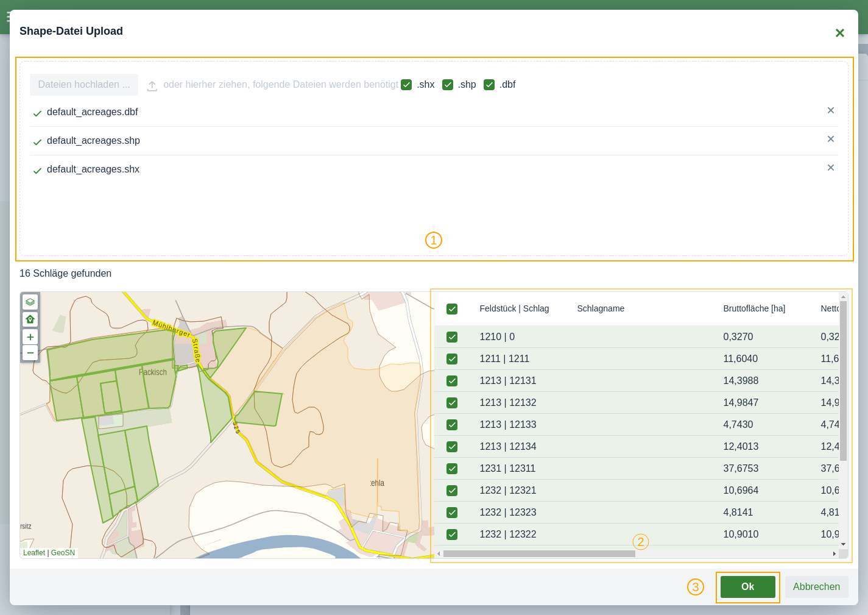The height and width of the screenshot is (615, 868).
Task: Uncheck row 1213 | 12133
Action: tap(452, 425)
